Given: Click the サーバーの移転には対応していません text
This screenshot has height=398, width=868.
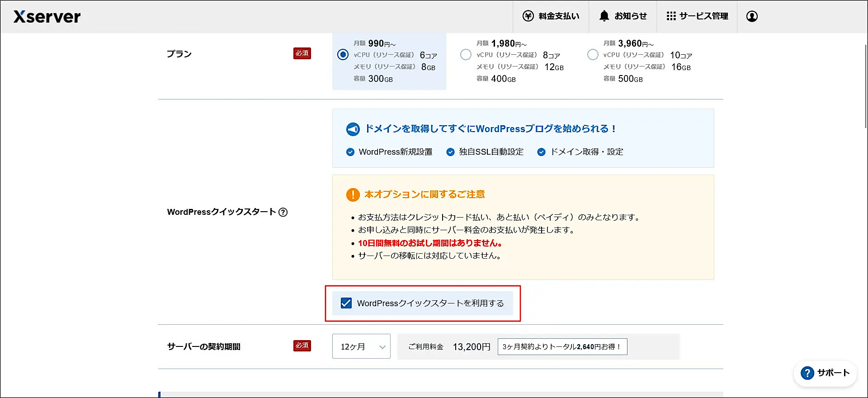Looking at the screenshot, I should [x=429, y=256].
